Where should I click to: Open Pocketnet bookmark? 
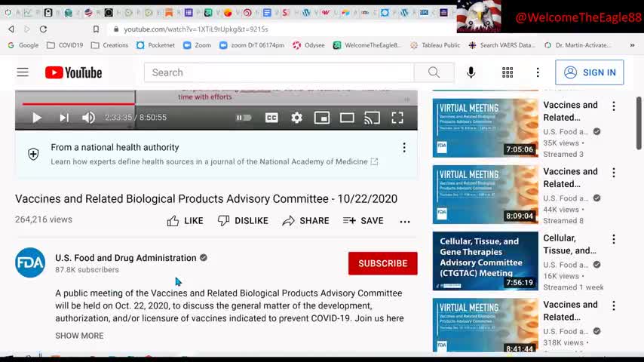[x=155, y=45]
